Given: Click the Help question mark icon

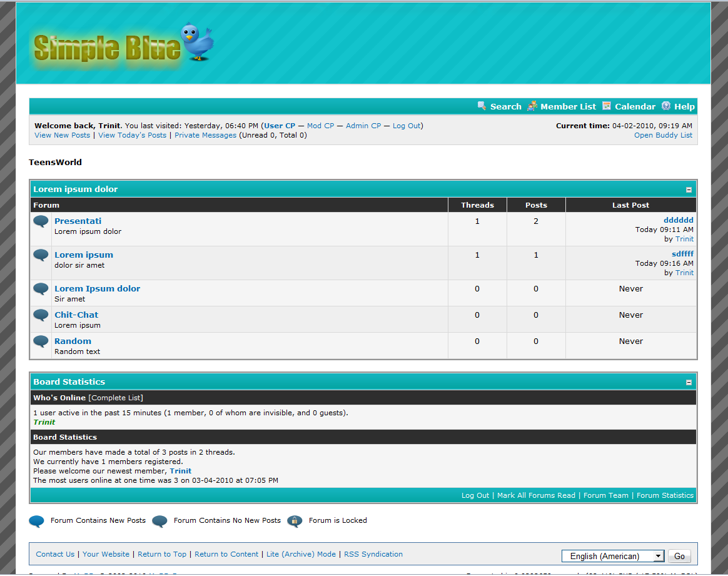Looking at the screenshot, I should coord(666,106).
